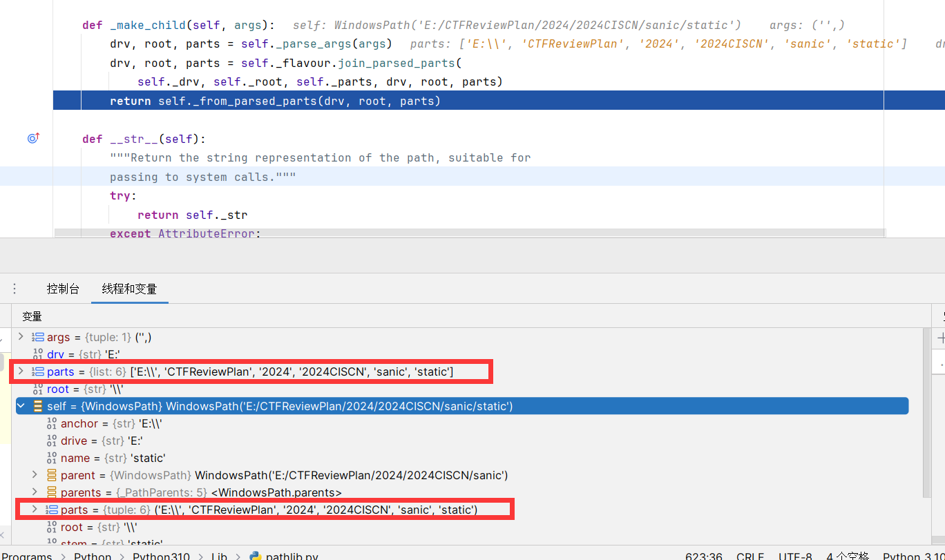Open Python folder in the breadcrumb bar
Screen dimensions: 945x560
pyautogui.click(x=93, y=556)
